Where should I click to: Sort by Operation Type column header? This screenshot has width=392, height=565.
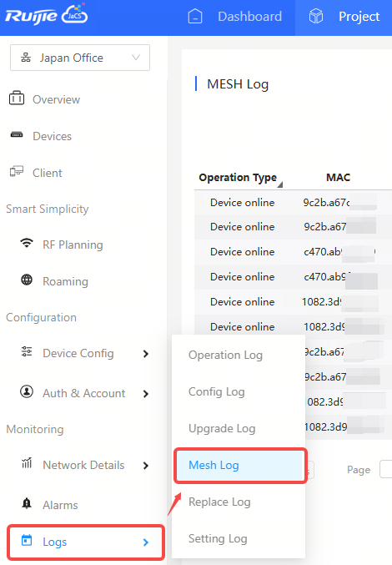click(238, 178)
